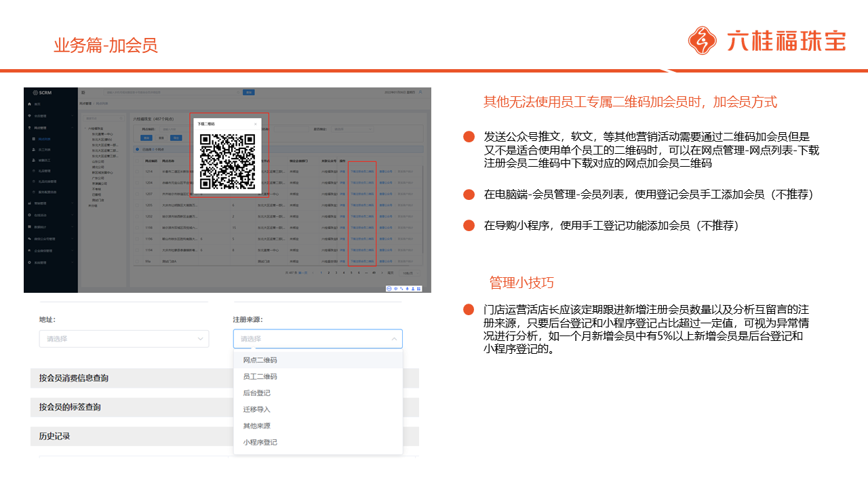868x488 pixels.
Task: Click the 首页 home icon in sidebar
Action: tap(29, 104)
